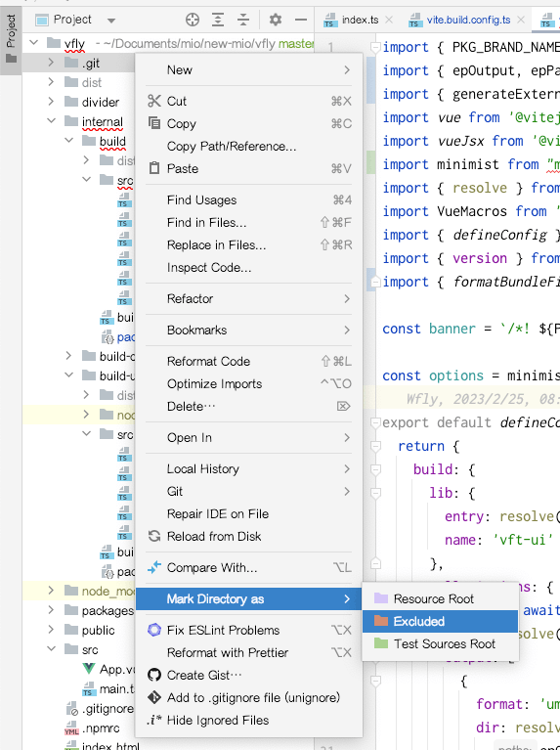
Task: Open the Project view dropdown
Action: pos(111,21)
